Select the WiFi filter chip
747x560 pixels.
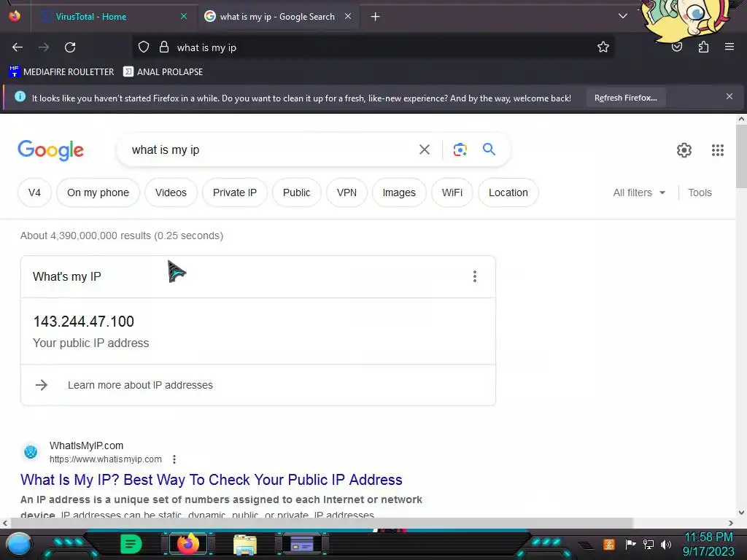452,192
